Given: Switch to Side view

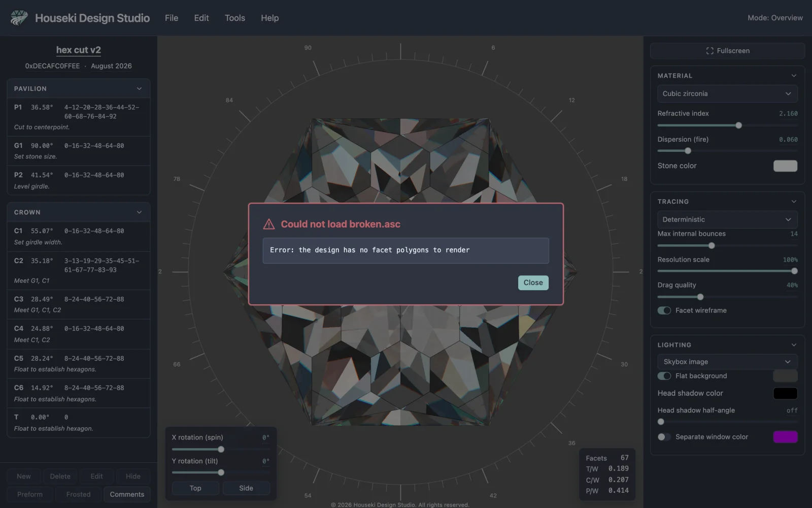Looking at the screenshot, I should (x=246, y=488).
